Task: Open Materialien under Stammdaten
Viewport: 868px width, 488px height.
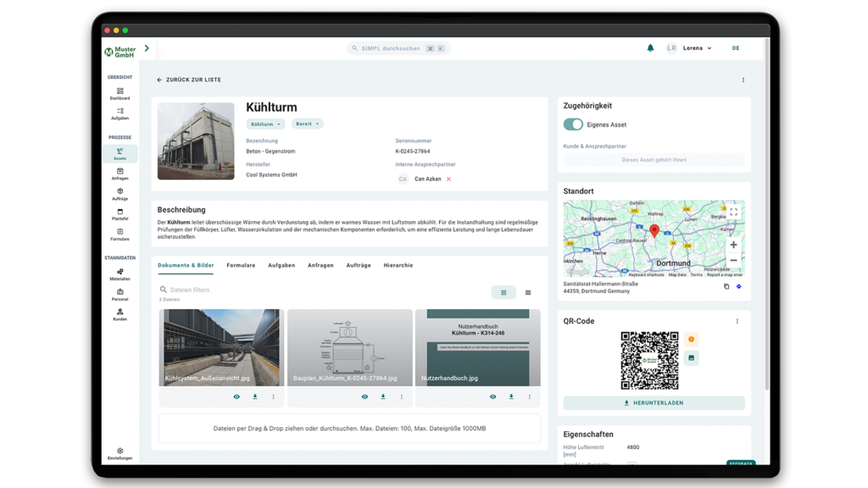Action: tap(119, 274)
